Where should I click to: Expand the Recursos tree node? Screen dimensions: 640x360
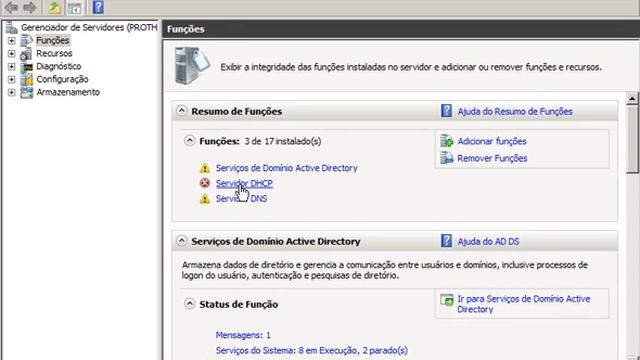[11, 53]
